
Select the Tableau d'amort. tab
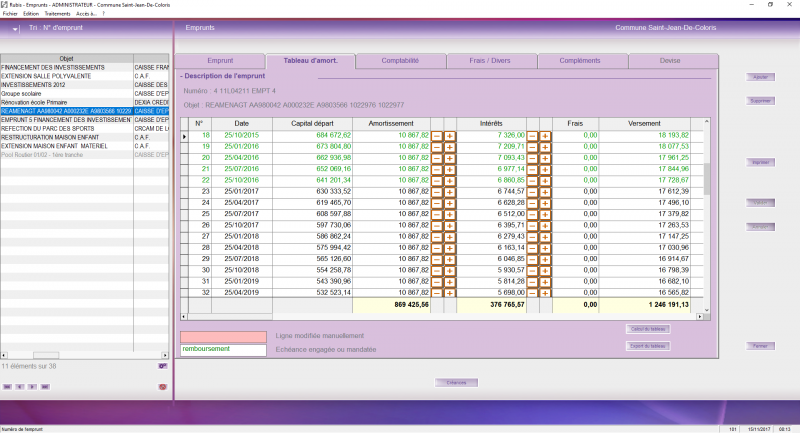(x=310, y=61)
